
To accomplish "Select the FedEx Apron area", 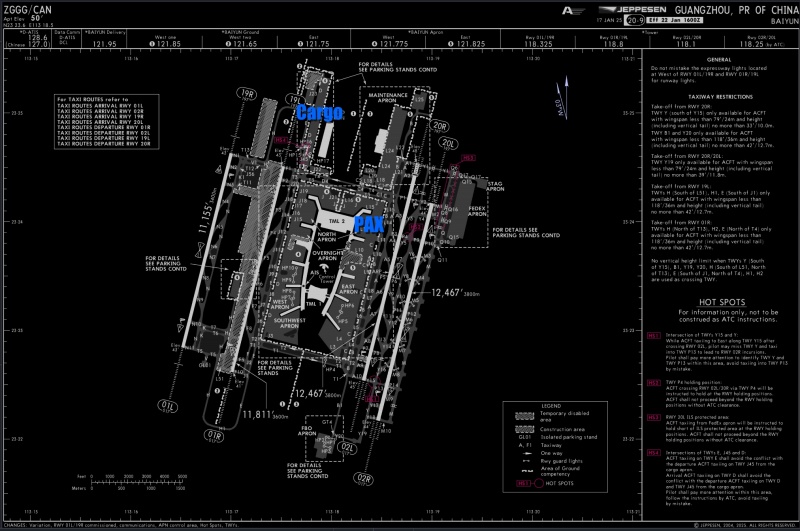I will point(476,209).
